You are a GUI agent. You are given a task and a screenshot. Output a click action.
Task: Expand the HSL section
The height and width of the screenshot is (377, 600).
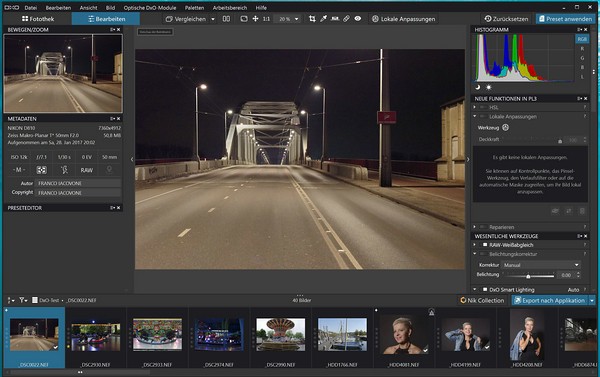click(475, 108)
